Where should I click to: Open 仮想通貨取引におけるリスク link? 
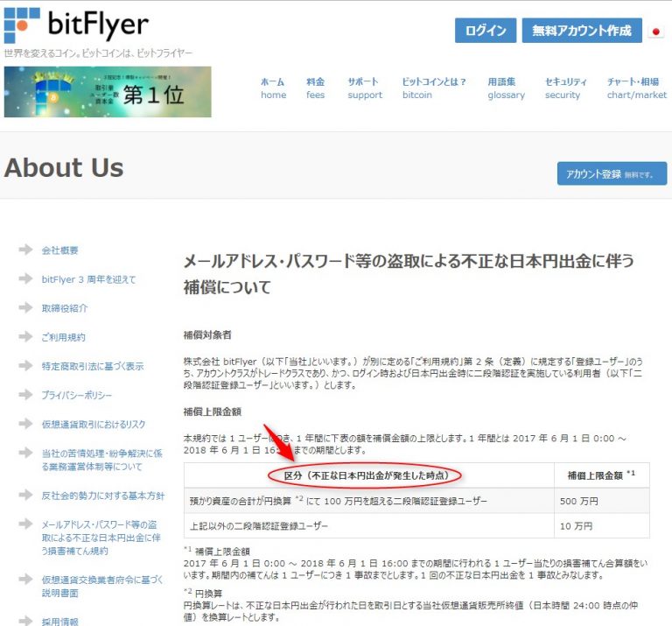(94, 424)
